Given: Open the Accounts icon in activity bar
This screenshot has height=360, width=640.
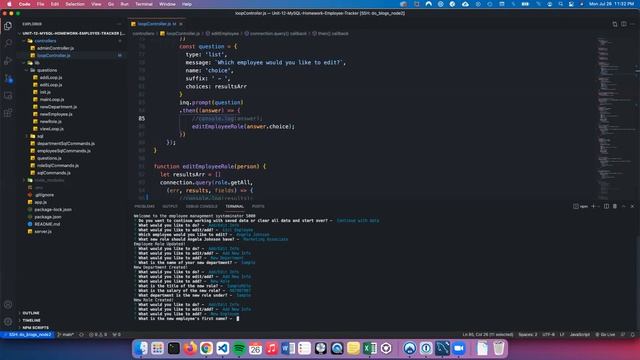Looking at the screenshot, I should tap(8, 304).
